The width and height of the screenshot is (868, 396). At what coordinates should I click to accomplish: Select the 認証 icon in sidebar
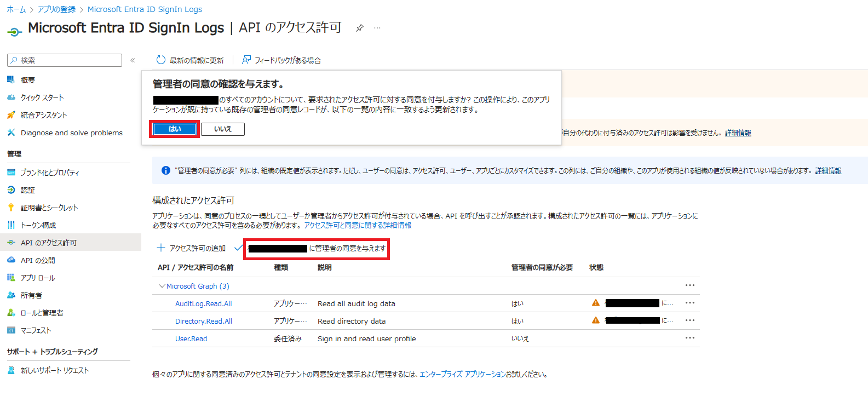click(11, 190)
